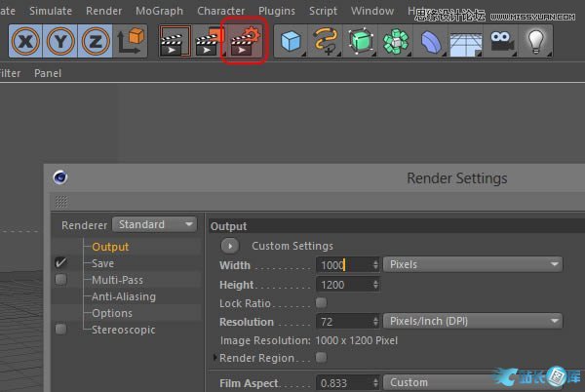Click the Camera object icon
This screenshot has height=392, width=585.
[x=501, y=40]
